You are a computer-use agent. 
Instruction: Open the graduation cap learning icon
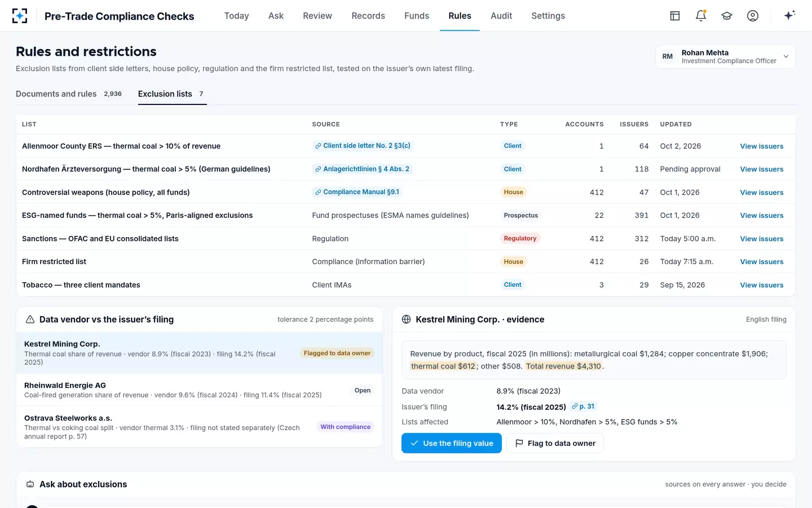click(x=727, y=16)
